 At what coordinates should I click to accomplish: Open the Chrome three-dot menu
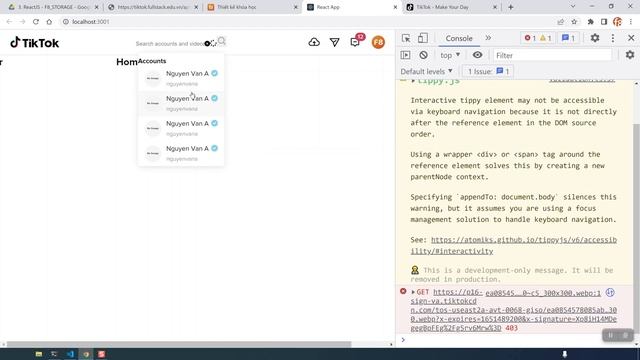click(631, 22)
